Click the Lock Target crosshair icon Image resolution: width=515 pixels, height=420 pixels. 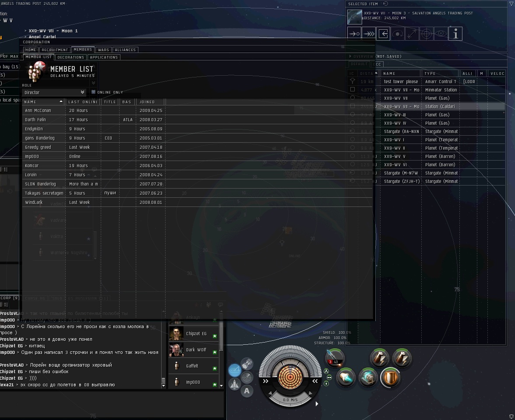click(x=427, y=34)
